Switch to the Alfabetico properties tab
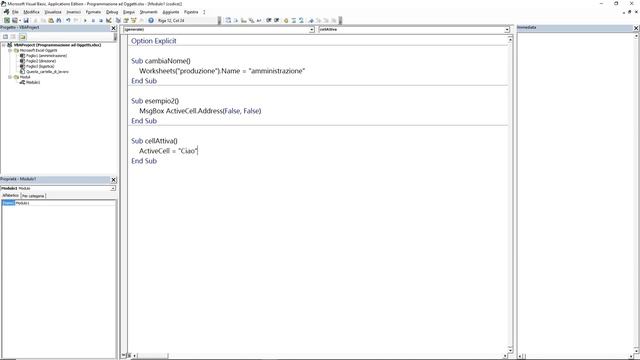Image resolution: width=640 pixels, height=360 pixels. click(x=10, y=196)
